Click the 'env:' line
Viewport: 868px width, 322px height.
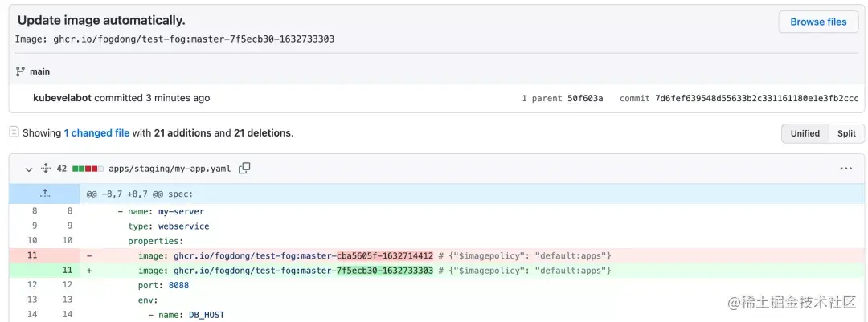click(149, 300)
